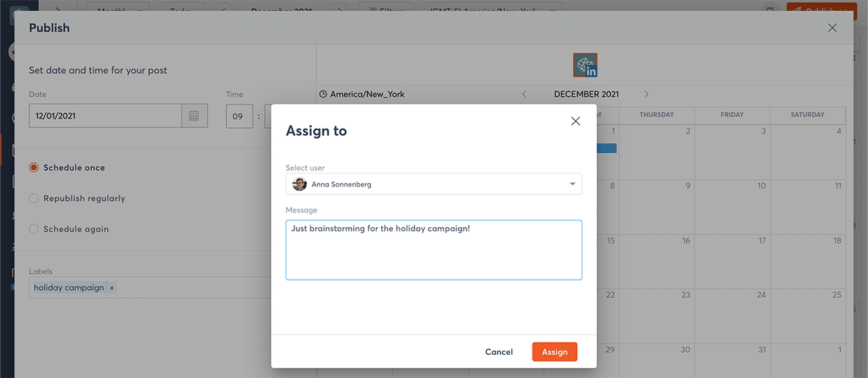Click the LinkedIn profile avatar icon
868x378 pixels.
pyautogui.click(x=585, y=65)
